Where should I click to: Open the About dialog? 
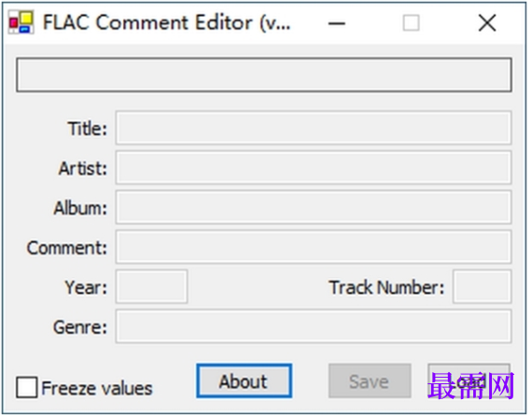coord(244,380)
